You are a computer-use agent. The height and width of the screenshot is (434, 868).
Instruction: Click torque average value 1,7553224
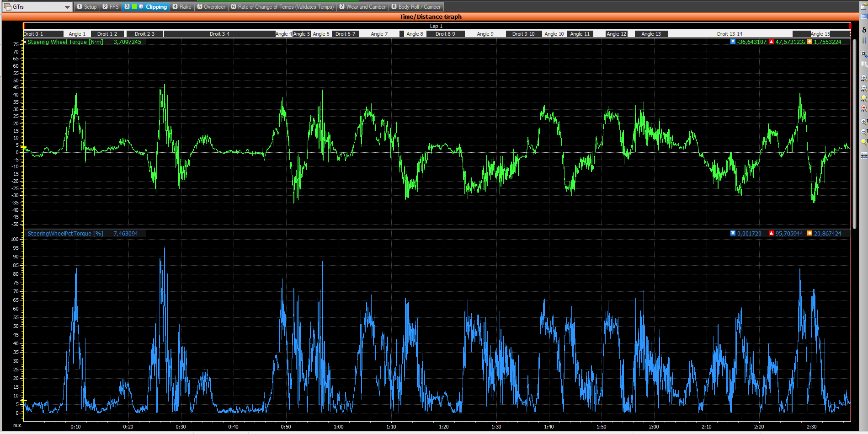coord(827,42)
